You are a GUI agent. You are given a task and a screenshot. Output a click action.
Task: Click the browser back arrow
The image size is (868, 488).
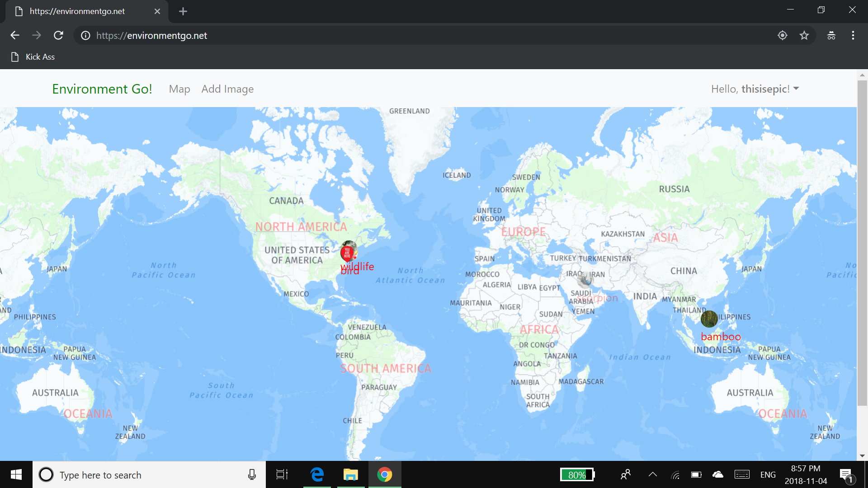(x=15, y=35)
